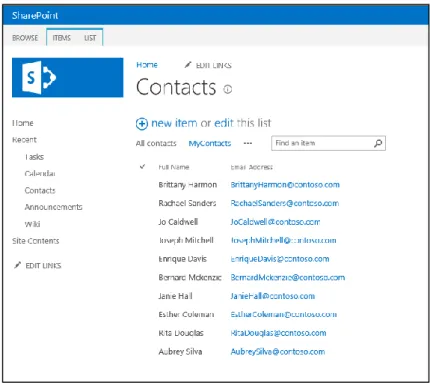Sort by the Full Name column header
Image resolution: width=430 pixels, height=383 pixels.
(174, 167)
